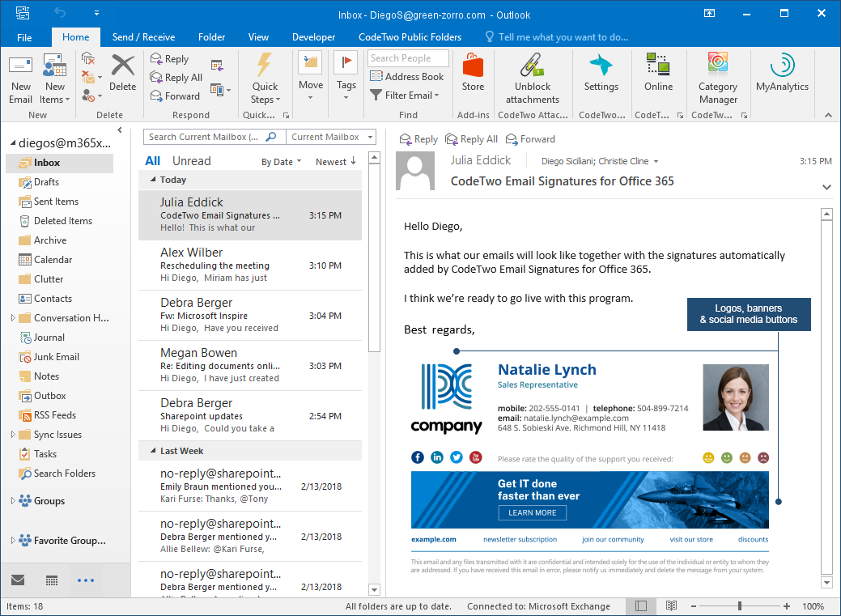Expand the Conversation History folder
This screenshot has height=616, width=841.
coord(13,317)
